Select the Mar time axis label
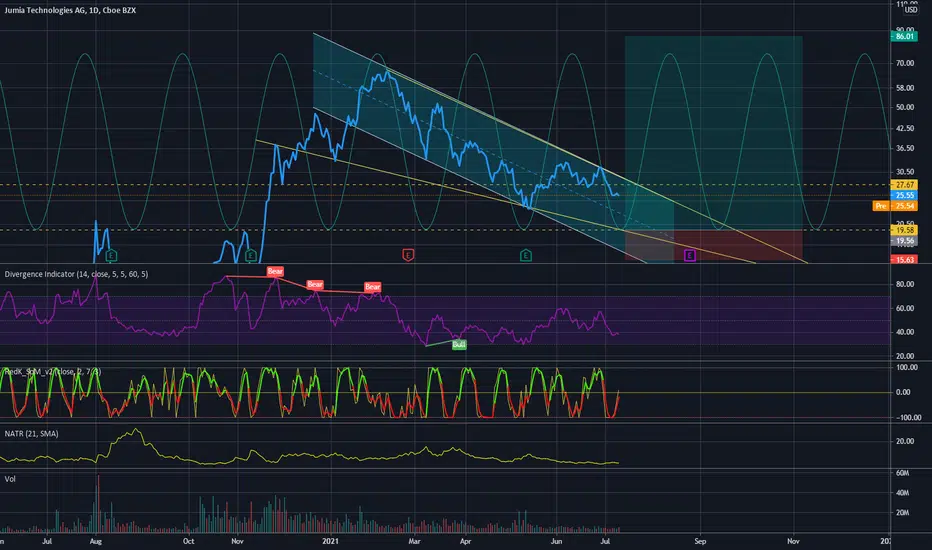This screenshot has height=550, width=932. coord(414,542)
